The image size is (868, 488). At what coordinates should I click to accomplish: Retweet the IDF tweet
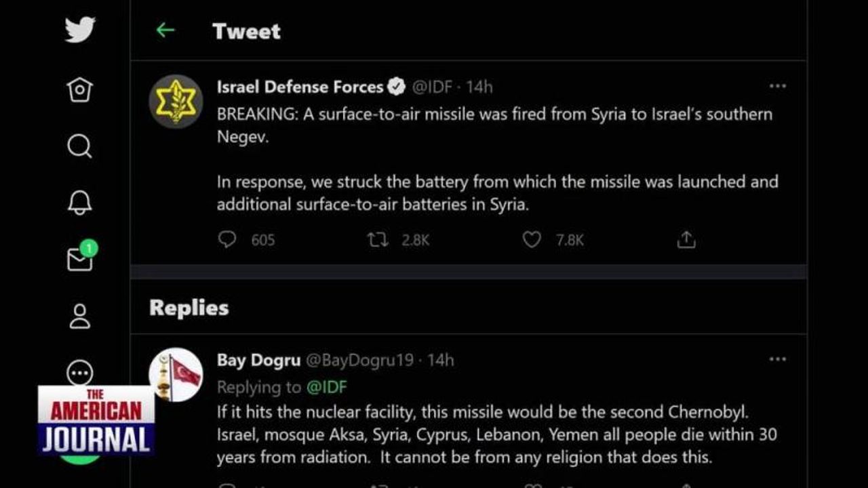click(x=378, y=239)
